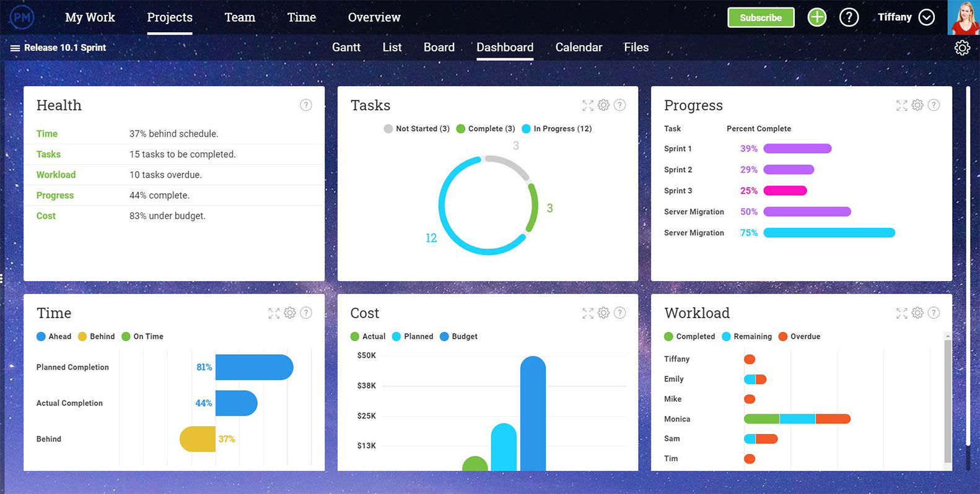Open project settings gear at top right
The height and width of the screenshot is (494, 980).
(962, 48)
